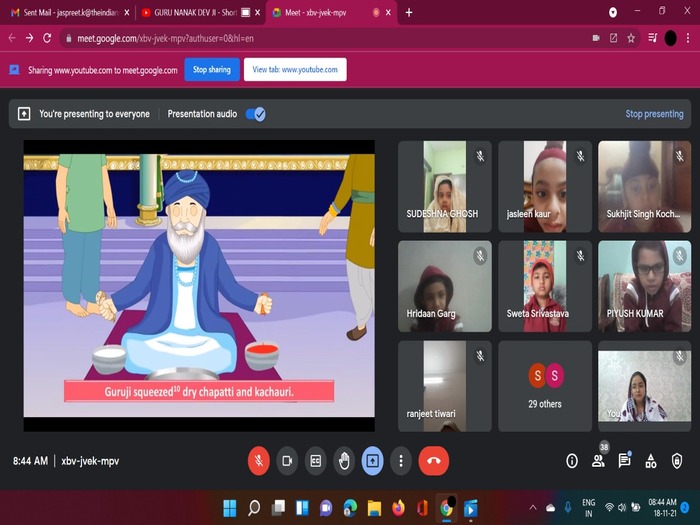
Task: Open chat with everyone icon
Action: click(x=625, y=461)
